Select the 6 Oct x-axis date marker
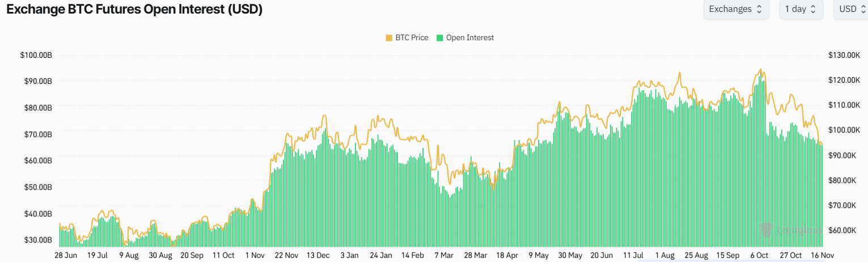Screen dimensions: 868x262 coord(759,255)
